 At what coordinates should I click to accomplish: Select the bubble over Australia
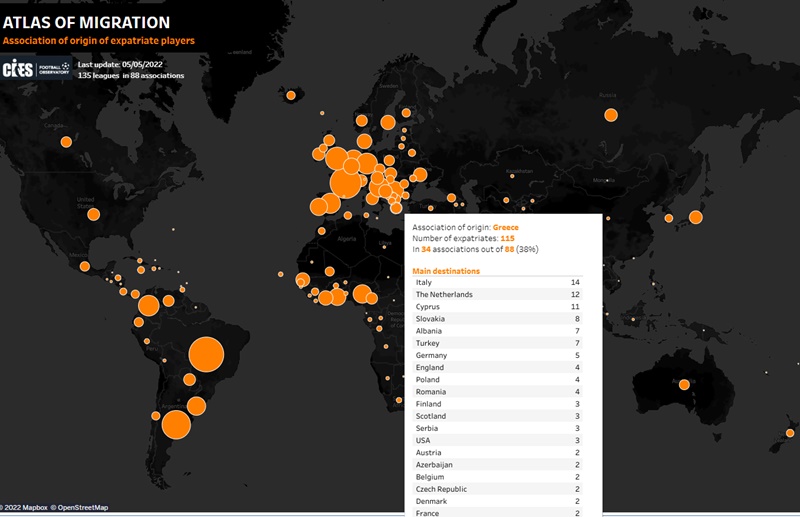pos(684,385)
